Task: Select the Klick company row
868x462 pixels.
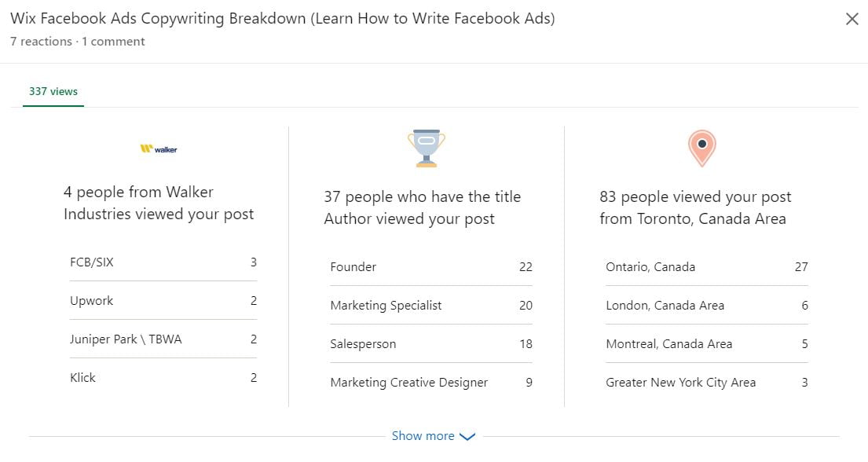Action: (163, 378)
